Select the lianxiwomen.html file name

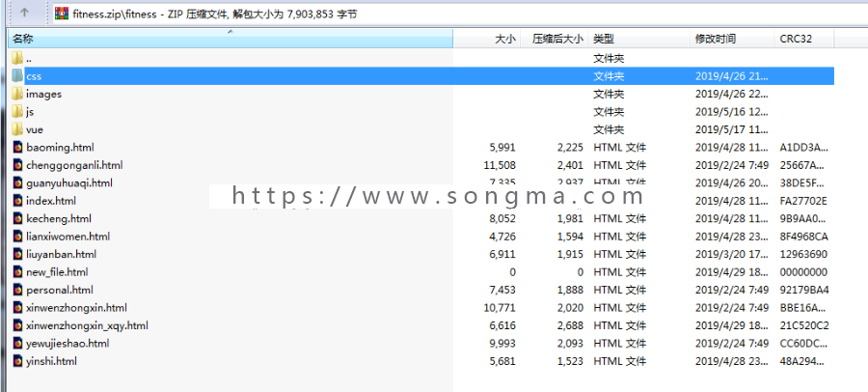68,237
